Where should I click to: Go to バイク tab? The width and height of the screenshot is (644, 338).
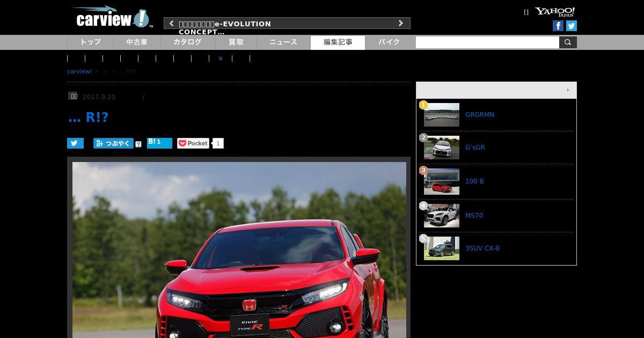tap(389, 42)
